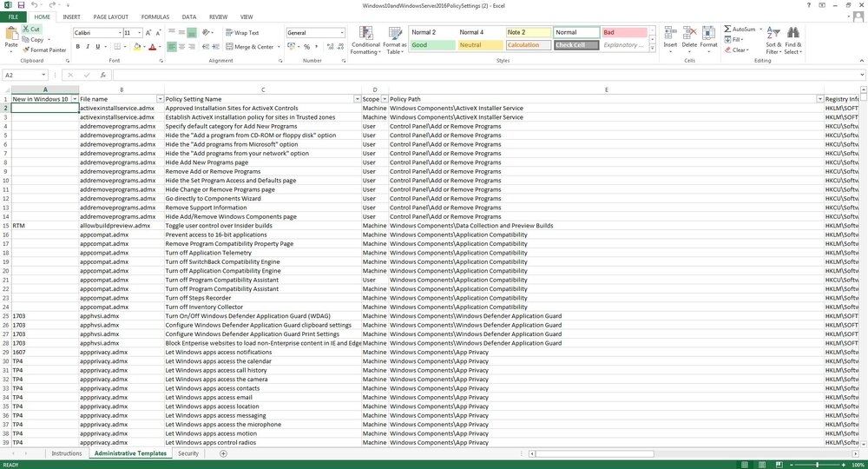Viewport: 868px width, 469px height.
Task: Increase font size with larger A icon
Action: click(148, 33)
